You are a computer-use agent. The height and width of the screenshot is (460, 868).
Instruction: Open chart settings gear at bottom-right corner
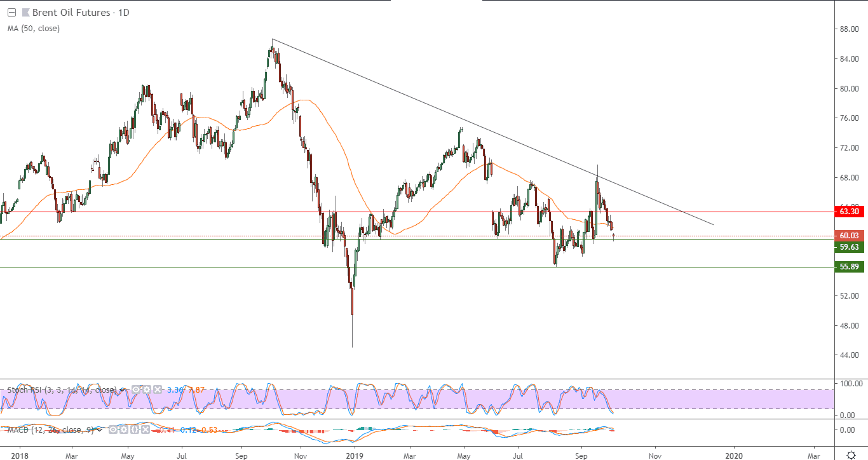[x=851, y=455]
